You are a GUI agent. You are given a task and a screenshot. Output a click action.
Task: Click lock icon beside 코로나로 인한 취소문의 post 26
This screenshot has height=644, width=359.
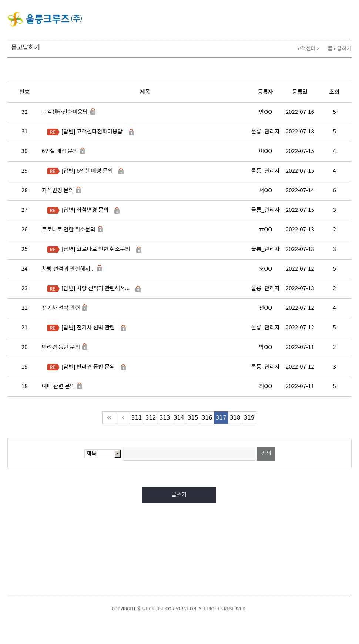pyautogui.click(x=100, y=229)
